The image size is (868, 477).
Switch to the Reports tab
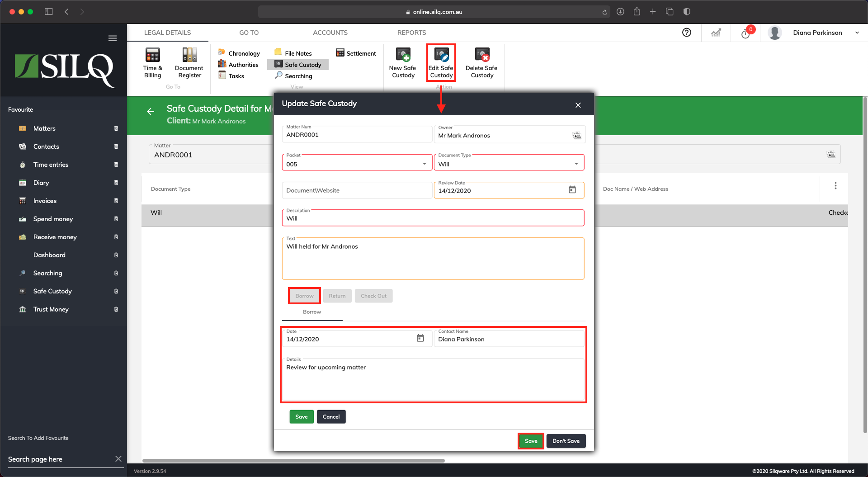pos(411,33)
